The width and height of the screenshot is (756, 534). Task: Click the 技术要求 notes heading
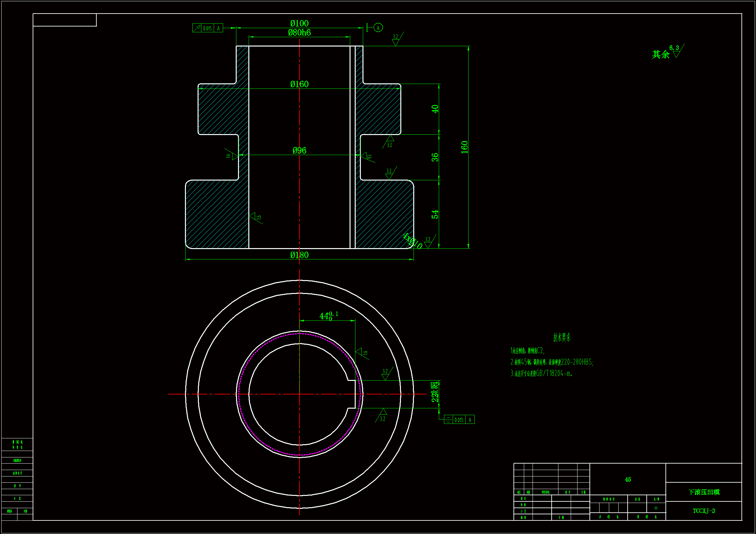(561, 337)
